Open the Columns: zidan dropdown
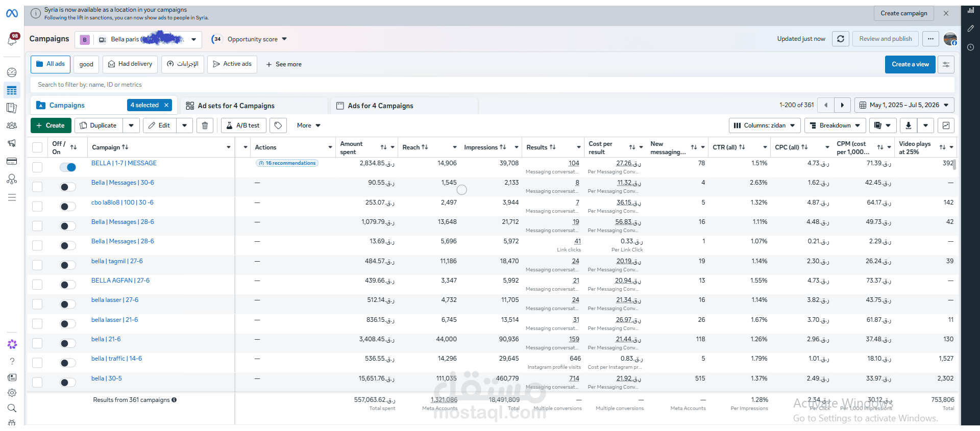The width and height of the screenshot is (980, 431). [x=765, y=125]
